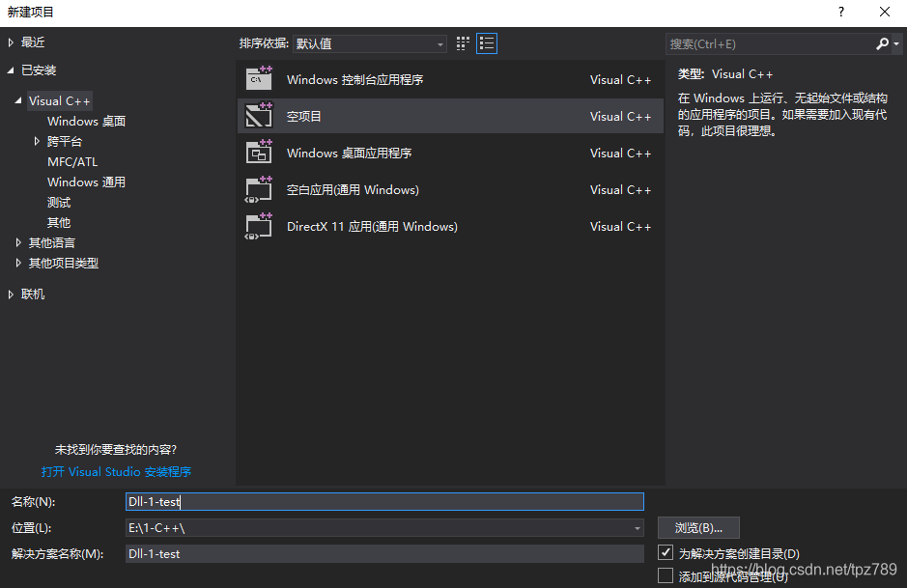Open the help question mark button

click(841, 12)
